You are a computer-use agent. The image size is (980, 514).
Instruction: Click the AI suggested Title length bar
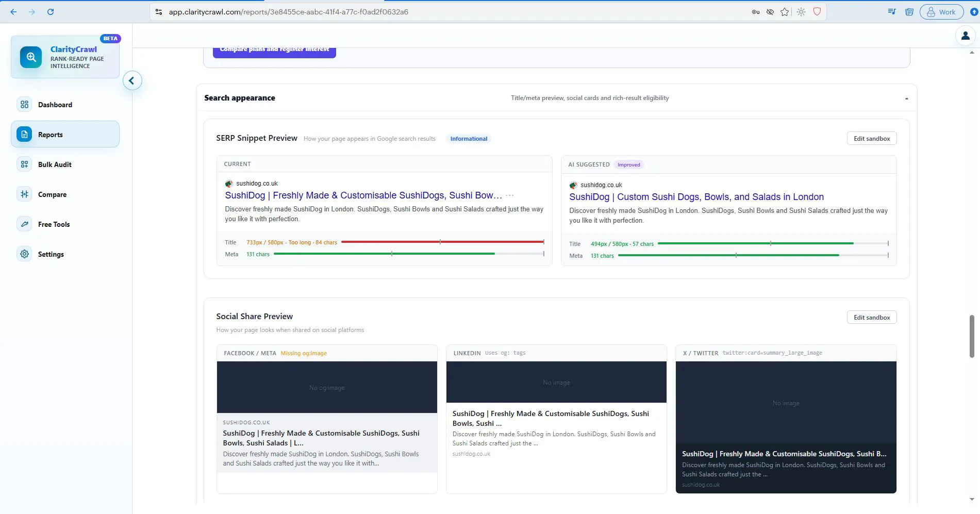pos(773,243)
